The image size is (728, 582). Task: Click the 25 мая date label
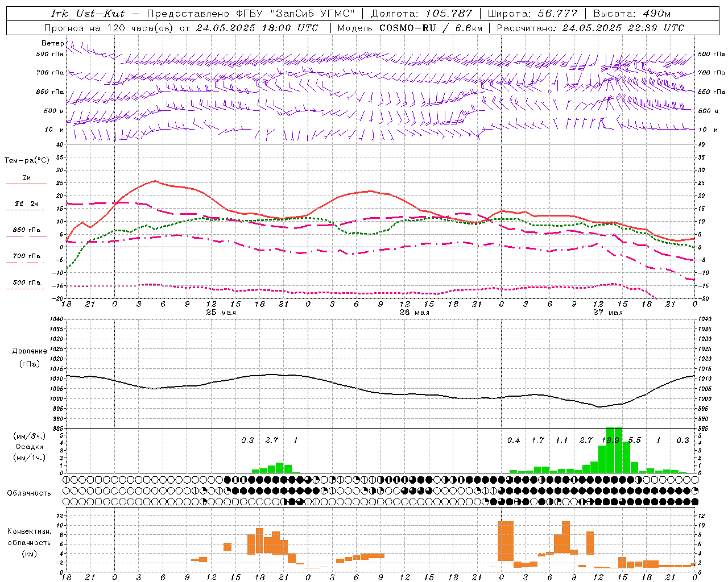(x=221, y=313)
